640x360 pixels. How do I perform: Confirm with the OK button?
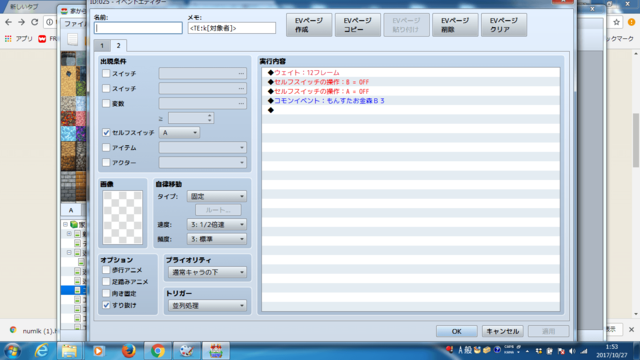pos(456,331)
